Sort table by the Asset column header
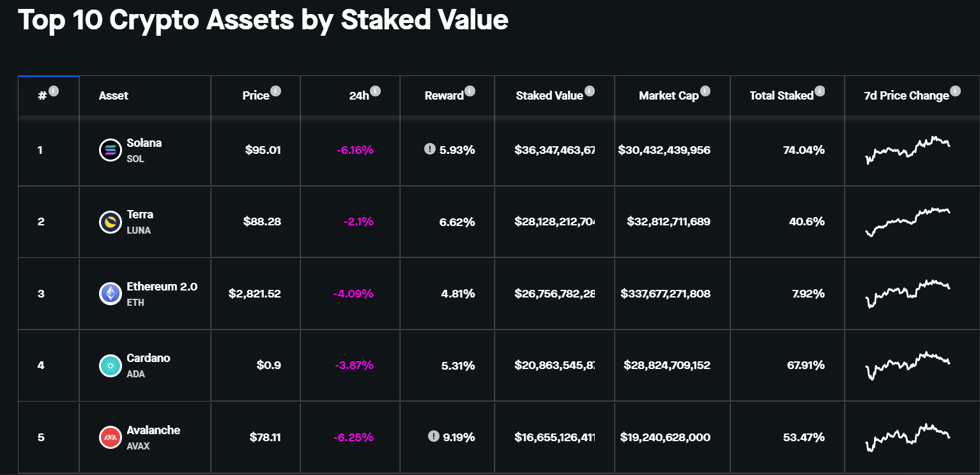The image size is (980, 475). (x=114, y=96)
